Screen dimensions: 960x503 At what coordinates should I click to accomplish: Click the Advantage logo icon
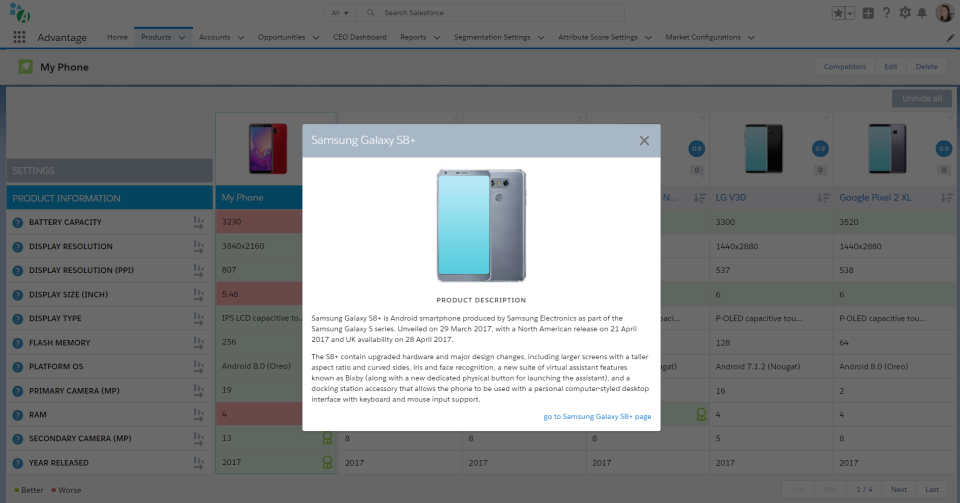click(x=20, y=12)
